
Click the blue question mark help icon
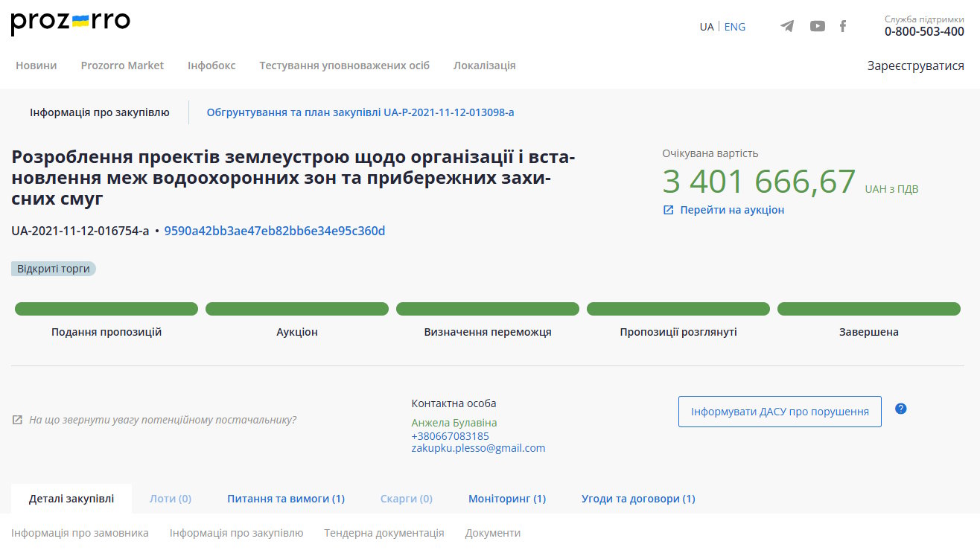click(900, 409)
